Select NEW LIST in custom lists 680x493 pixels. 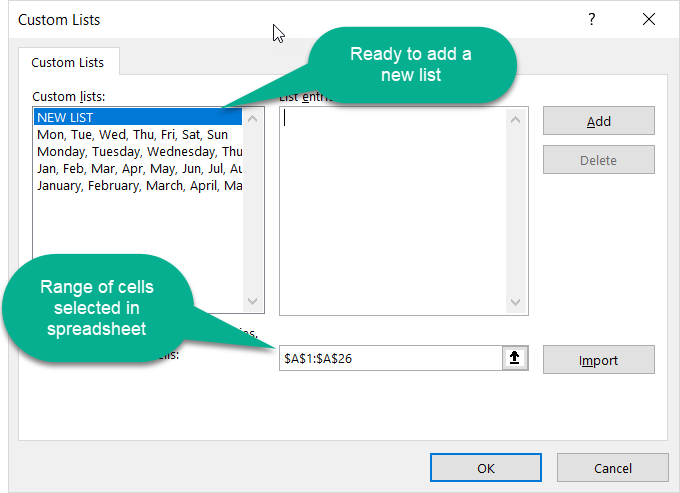[x=138, y=117]
